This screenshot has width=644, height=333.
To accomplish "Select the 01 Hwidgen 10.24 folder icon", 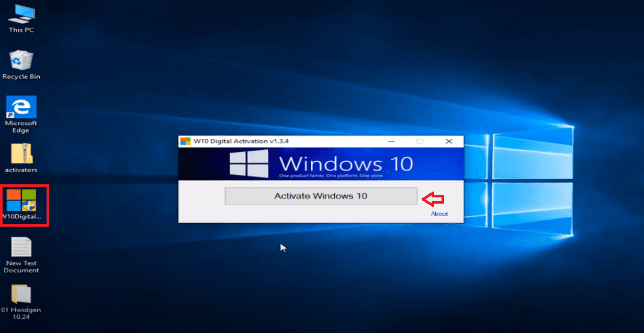I will coord(21,294).
